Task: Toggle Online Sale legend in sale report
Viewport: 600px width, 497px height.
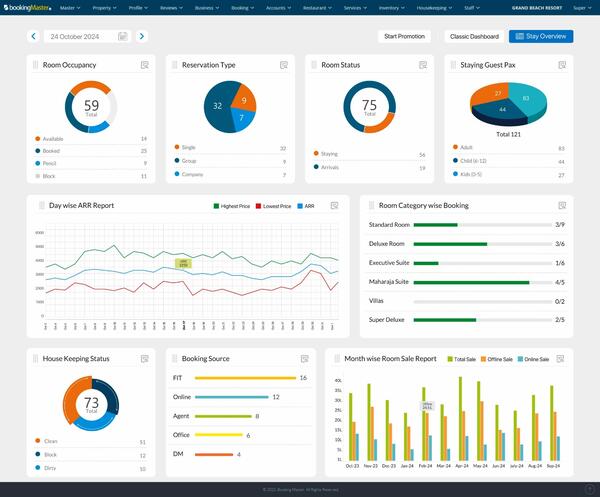Action: (x=533, y=358)
